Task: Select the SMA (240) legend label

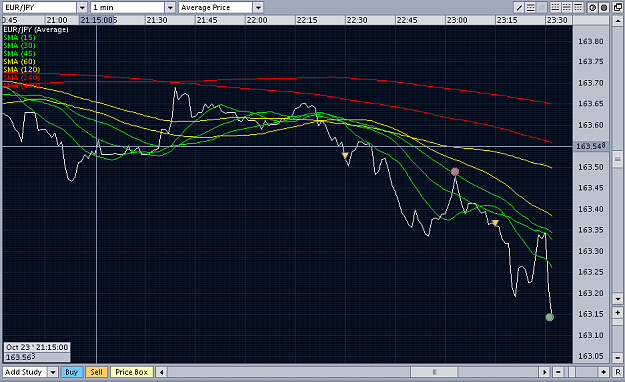Action: pyautogui.click(x=22, y=77)
